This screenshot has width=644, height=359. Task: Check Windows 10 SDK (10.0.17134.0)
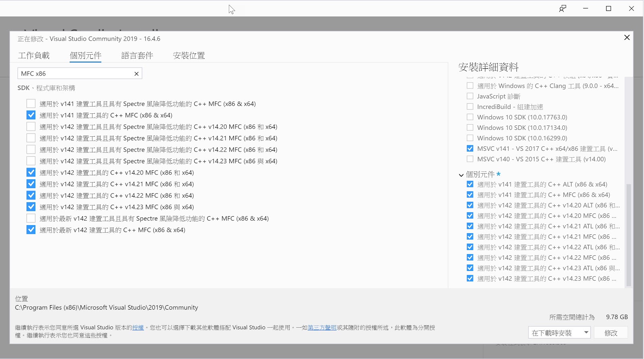pyautogui.click(x=470, y=127)
